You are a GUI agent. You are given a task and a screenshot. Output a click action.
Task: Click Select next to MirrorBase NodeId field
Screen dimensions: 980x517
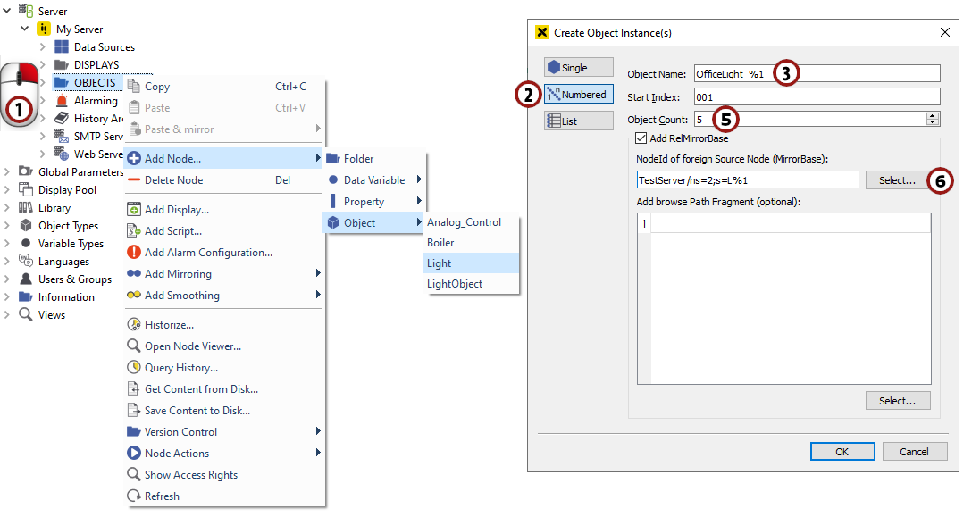point(897,180)
